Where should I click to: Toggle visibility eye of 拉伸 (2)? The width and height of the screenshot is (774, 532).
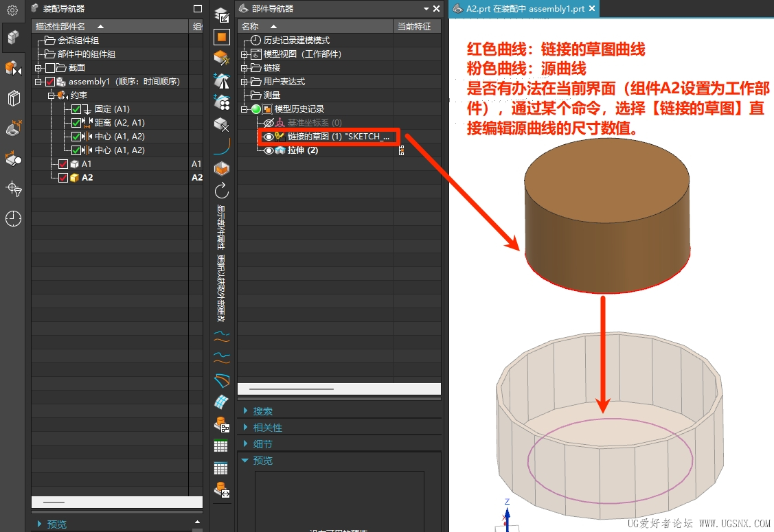pos(269,150)
